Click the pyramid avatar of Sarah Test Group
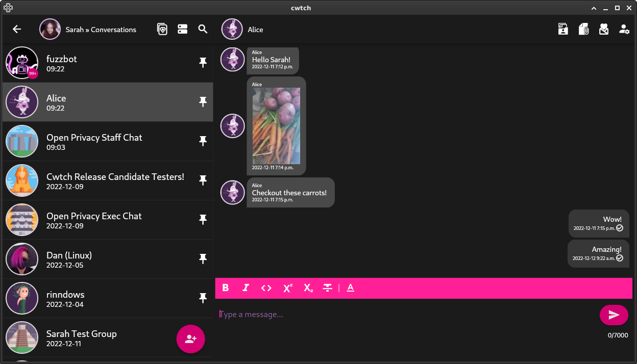This screenshot has height=364, width=637. coord(22,337)
